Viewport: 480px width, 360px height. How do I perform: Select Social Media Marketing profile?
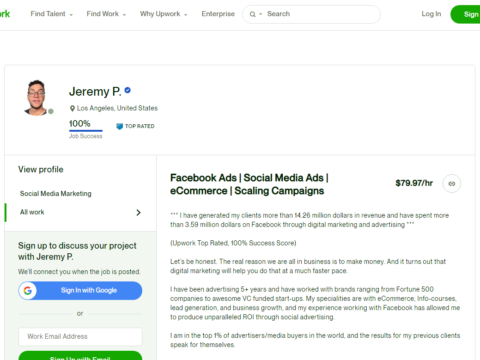click(56, 194)
